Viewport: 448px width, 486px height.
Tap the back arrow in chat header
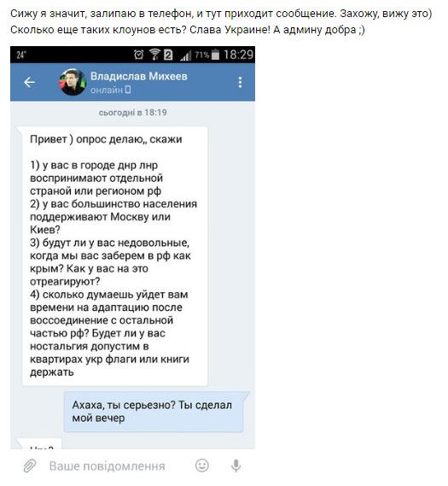(x=29, y=82)
